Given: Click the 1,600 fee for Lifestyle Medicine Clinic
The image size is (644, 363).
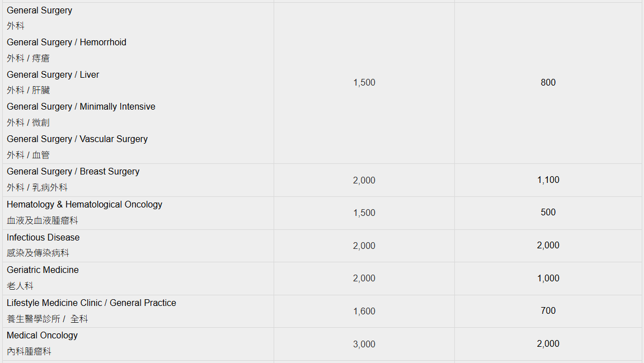Looking at the screenshot, I should [x=364, y=312].
